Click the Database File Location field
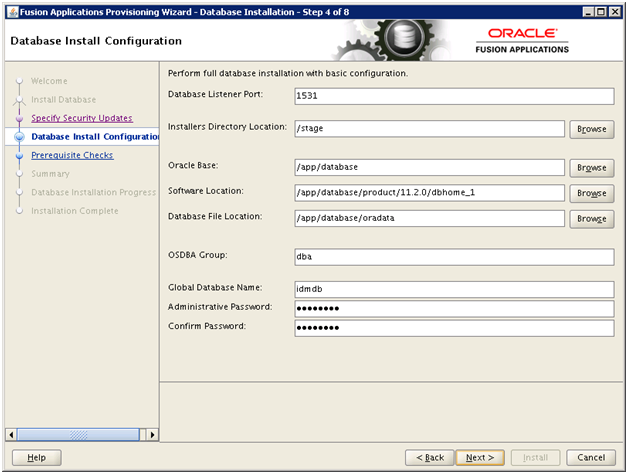The height and width of the screenshot is (474, 628). point(429,218)
